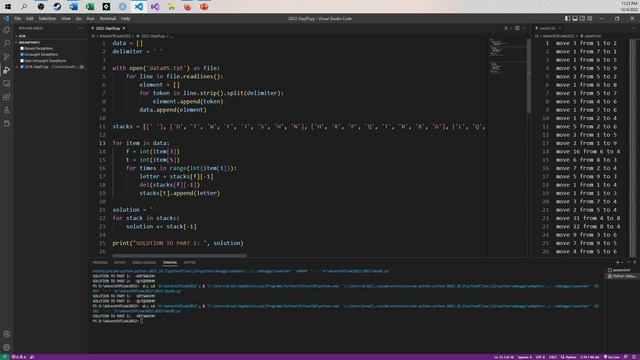Toggle Panel layout icon in title bar
The height and width of the screenshot is (360, 640).
[x=575, y=18]
